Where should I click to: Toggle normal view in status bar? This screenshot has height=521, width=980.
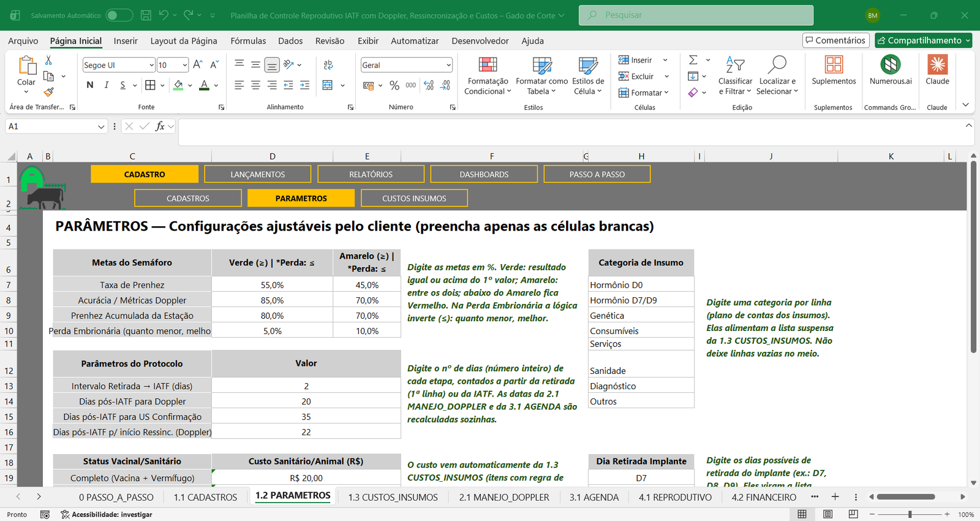point(802,514)
